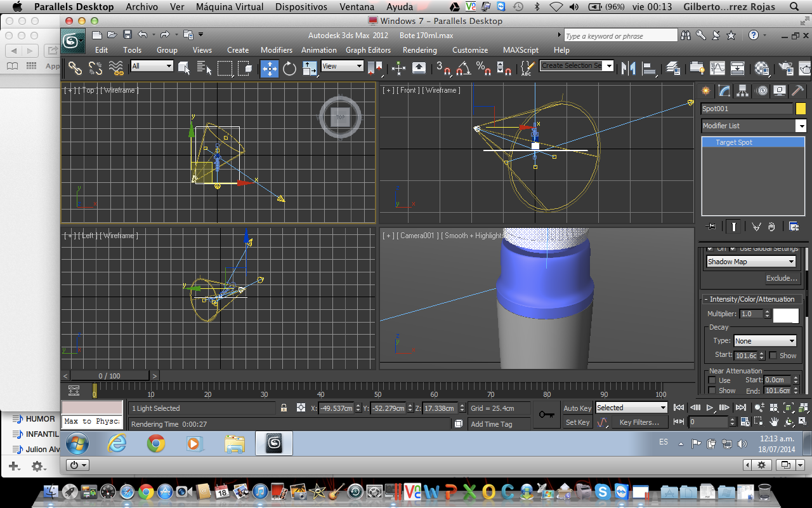This screenshot has height=508, width=812.
Task: Click the Align tool icon
Action: coord(649,68)
